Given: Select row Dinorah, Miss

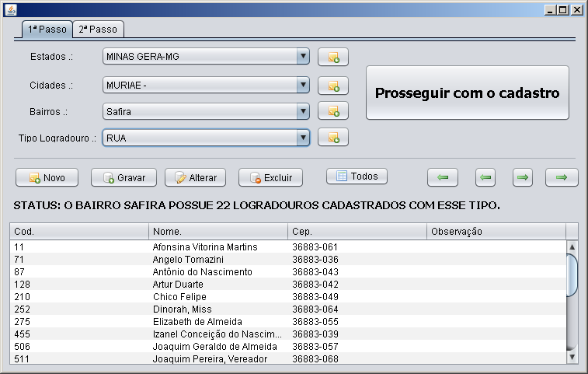Looking at the screenshot, I should tap(288, 309).
